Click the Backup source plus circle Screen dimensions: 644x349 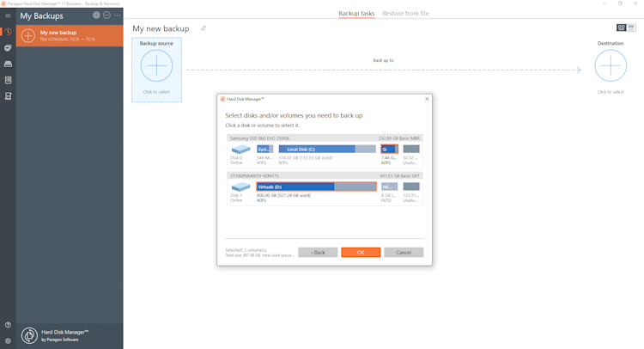(x=156, y=66)
